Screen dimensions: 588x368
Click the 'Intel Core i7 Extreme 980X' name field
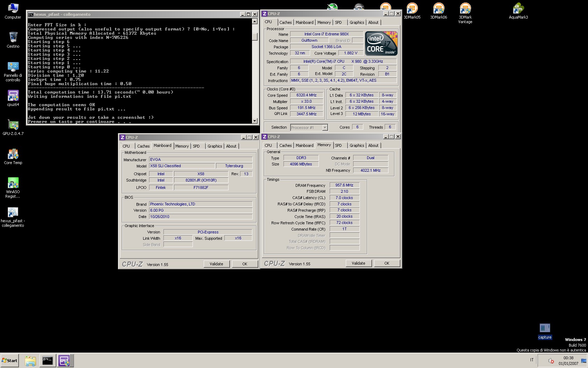tap(327, 34)
